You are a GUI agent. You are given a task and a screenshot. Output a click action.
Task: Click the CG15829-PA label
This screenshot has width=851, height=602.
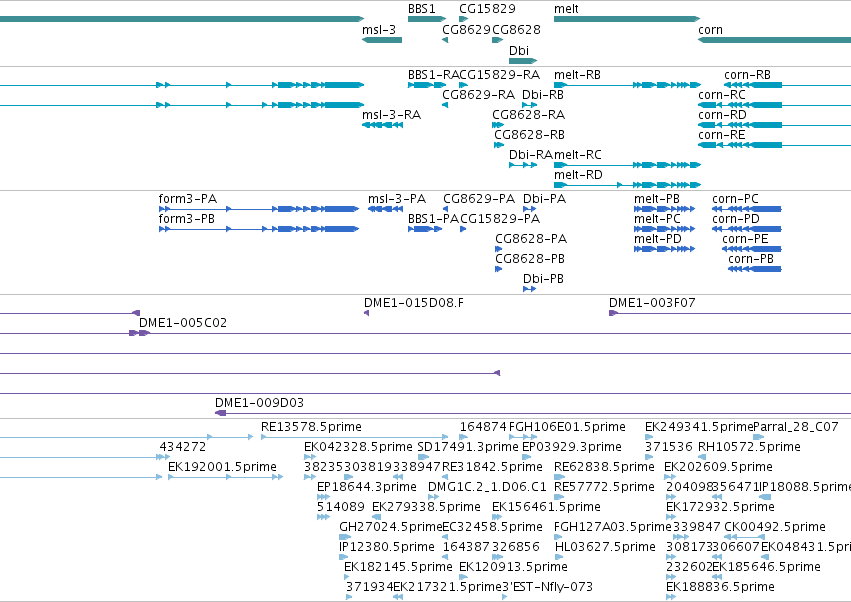pyautogui.click(x=500, y=219)
